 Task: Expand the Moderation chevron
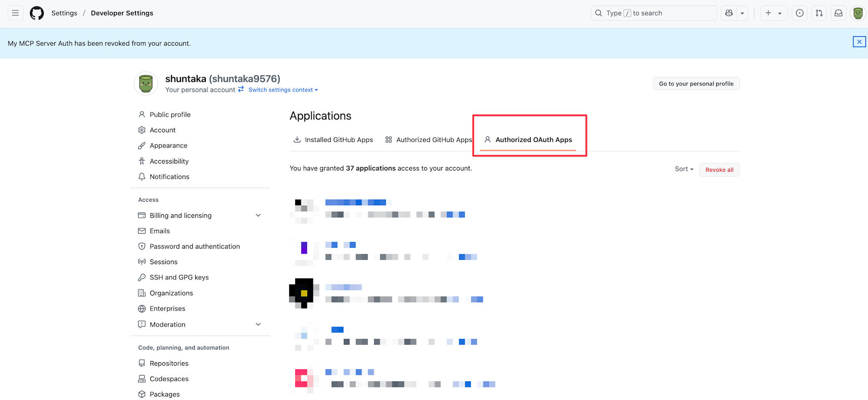[258, 325]
